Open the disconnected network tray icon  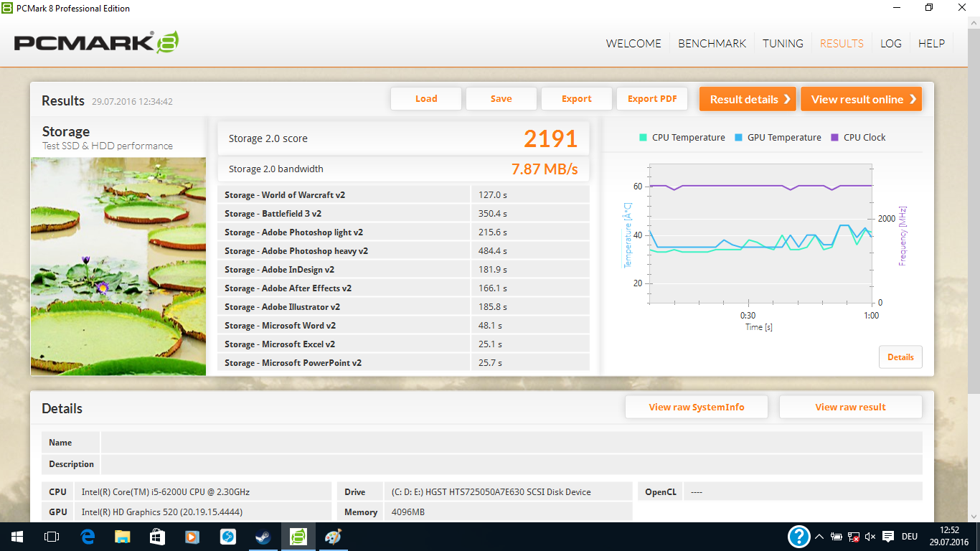pyautogui.click(x=854, y=537)
